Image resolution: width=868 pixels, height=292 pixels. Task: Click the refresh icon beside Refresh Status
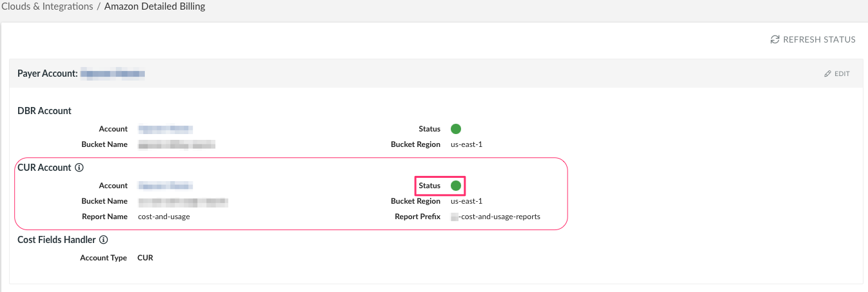pos(775,40)
